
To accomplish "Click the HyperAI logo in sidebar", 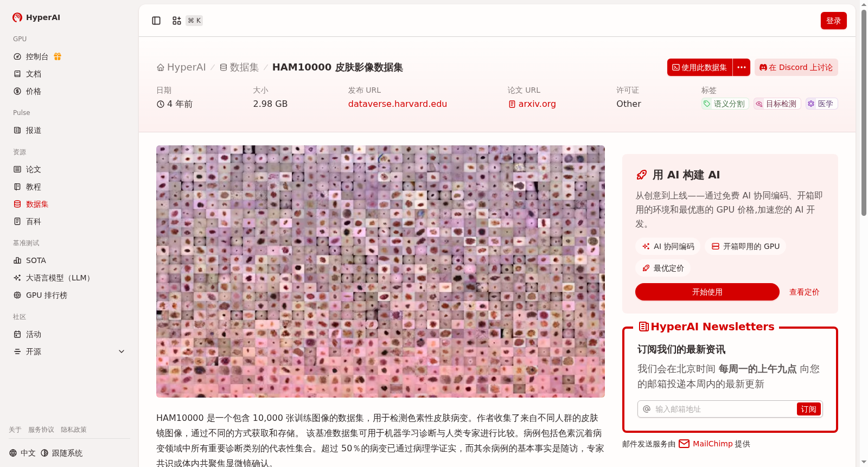I will click(x=36, y=17).
